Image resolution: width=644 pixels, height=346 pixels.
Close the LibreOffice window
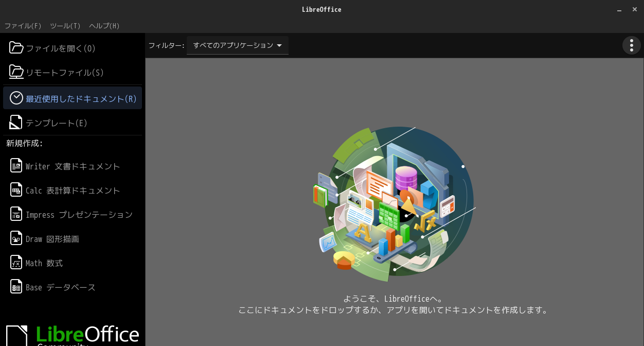coord(635,9)
